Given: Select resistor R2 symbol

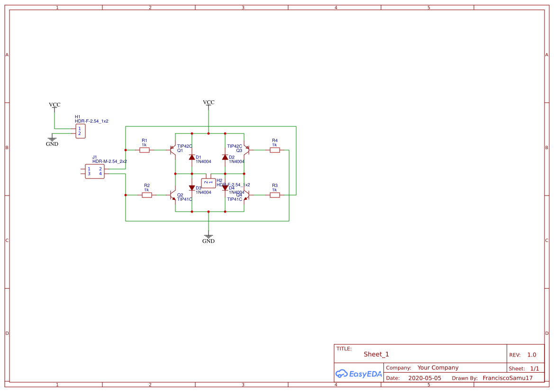Looking at the screenshot, I should tap(147, 195).
